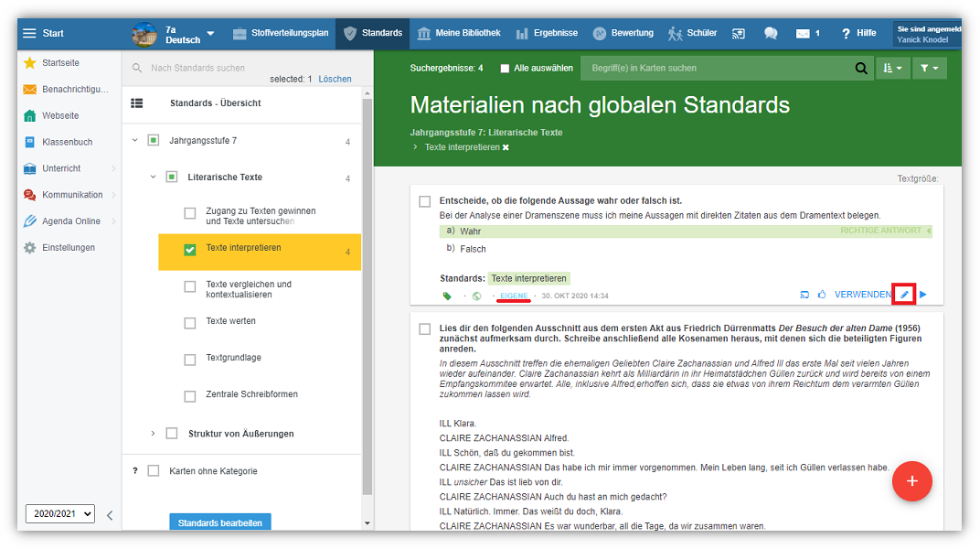
Task: Select the Wahr/Falsch question card checkbox
Action: click(425, 201)
